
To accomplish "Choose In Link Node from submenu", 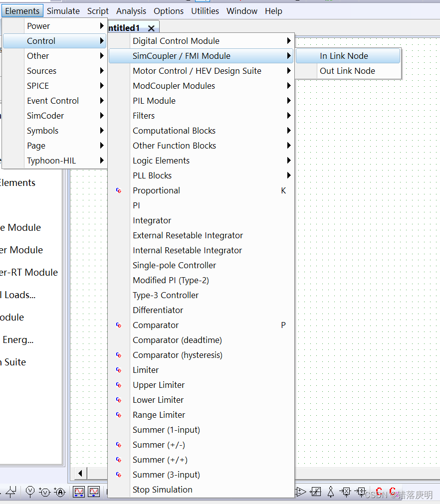I will coord(348,56).
